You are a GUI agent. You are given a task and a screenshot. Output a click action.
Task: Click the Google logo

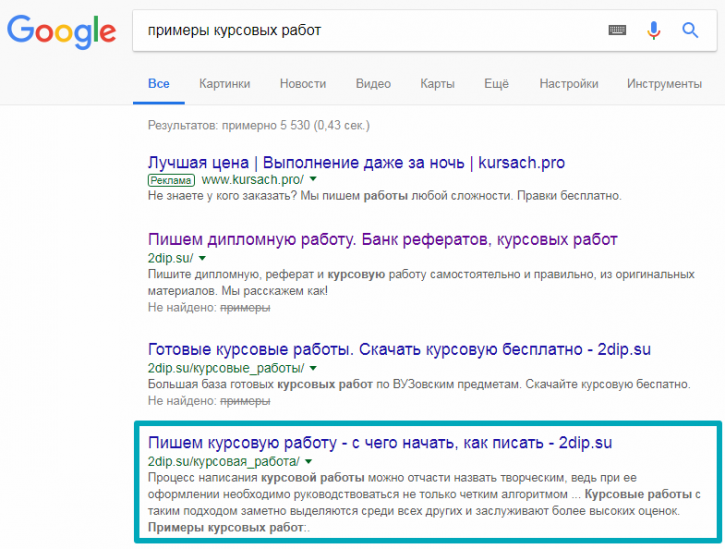[x=61, y=31]
